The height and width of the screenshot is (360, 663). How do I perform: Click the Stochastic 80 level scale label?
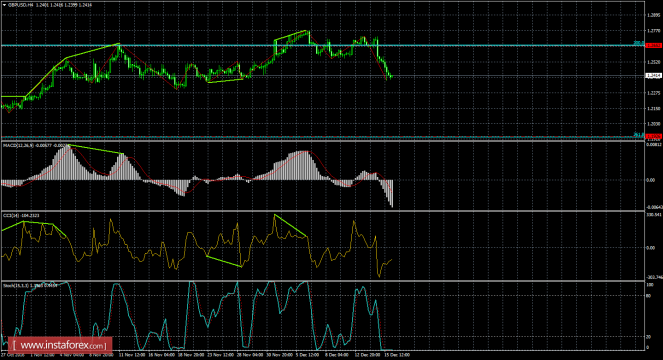649,296
